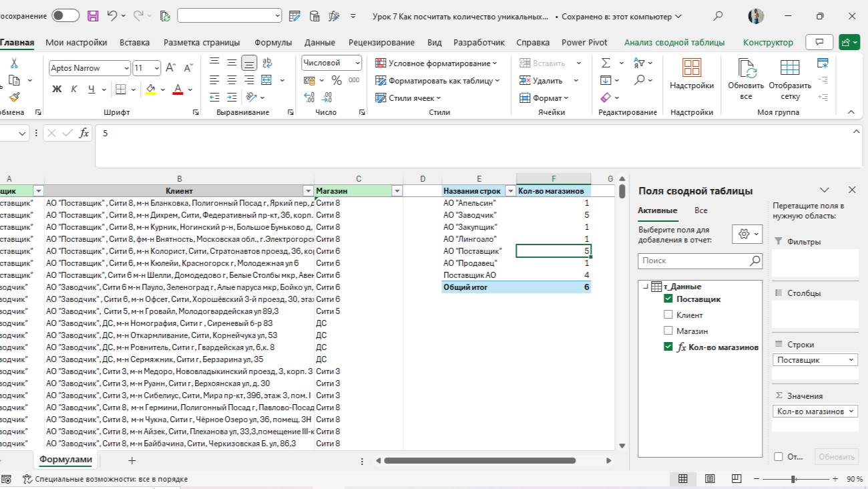Apply bold formatting with Ж button
Viewport: 868px width, 489px height.
click(57, 89)
